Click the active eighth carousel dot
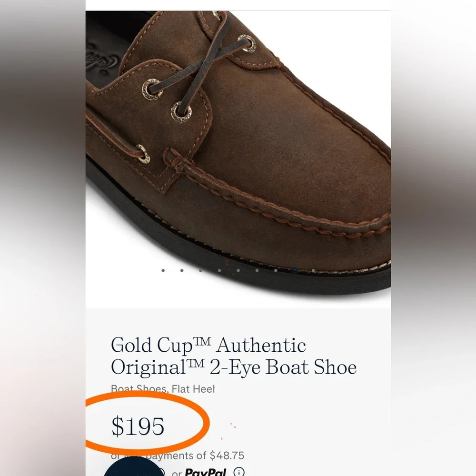The image size is (476, 476). [x=295, y=270]
